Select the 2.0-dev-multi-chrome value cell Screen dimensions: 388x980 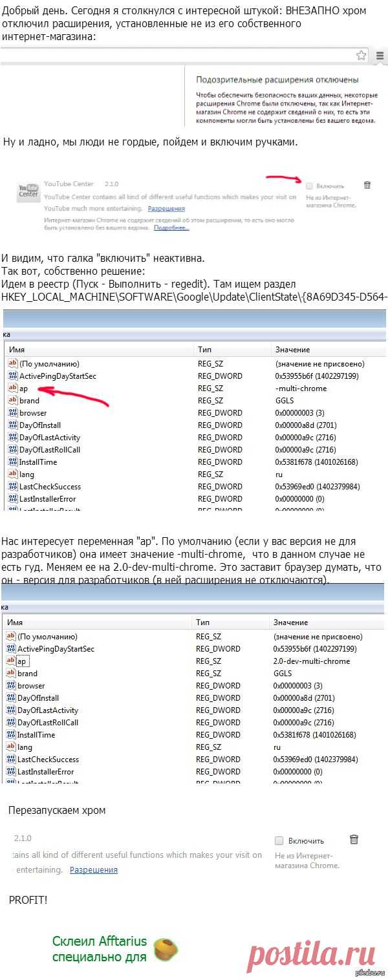pyautogui.click(x=312, y=661)
